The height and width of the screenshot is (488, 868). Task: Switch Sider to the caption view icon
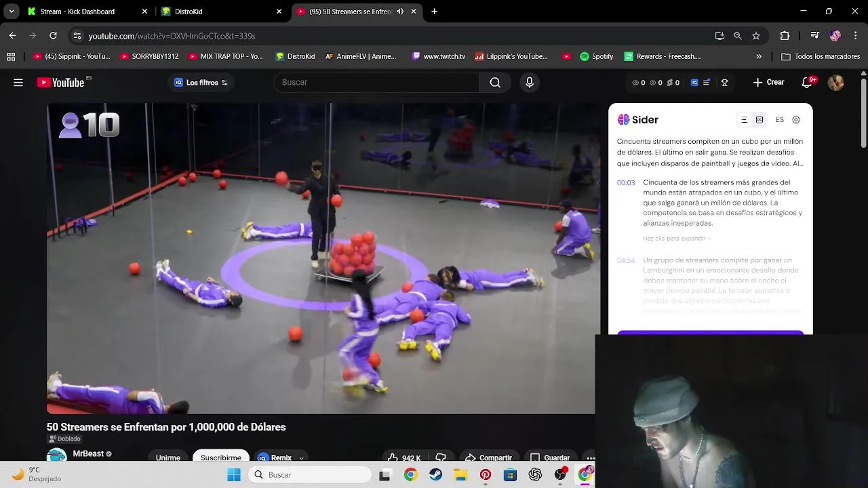759,120
